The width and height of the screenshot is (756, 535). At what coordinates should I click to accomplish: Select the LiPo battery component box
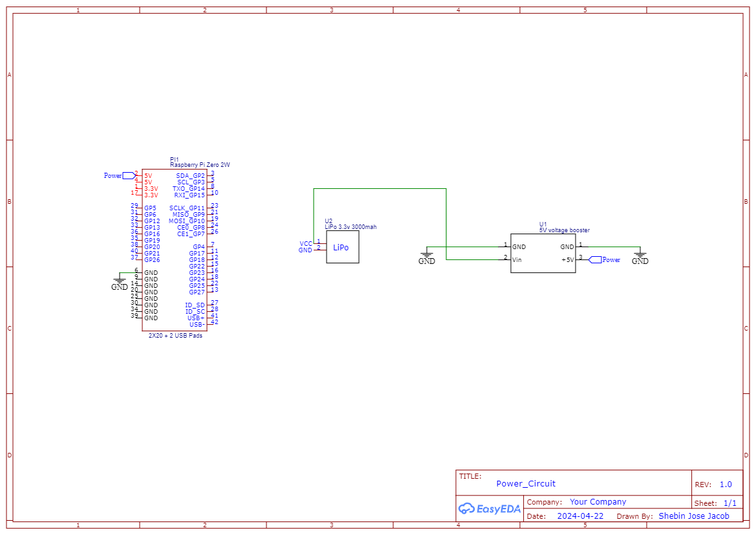coord(342,247)
